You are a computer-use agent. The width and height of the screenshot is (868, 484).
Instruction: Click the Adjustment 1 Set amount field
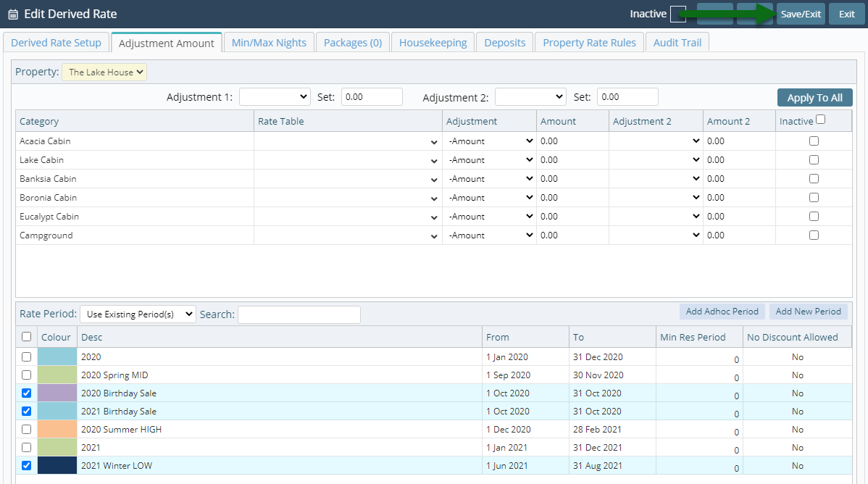pos(372,97)
